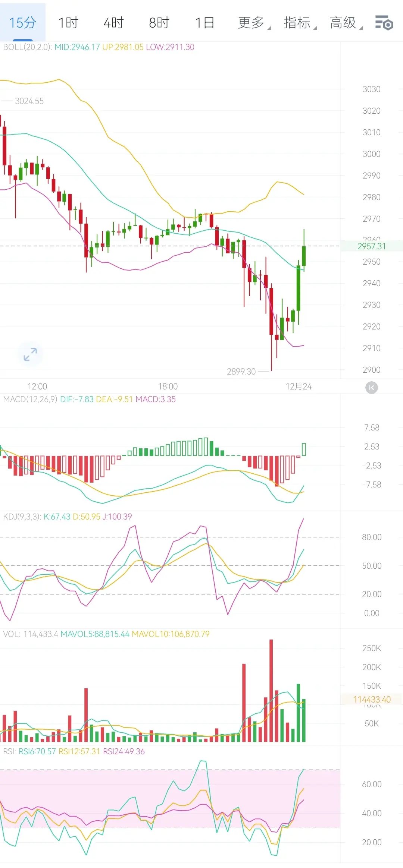Screen dimensions: 403x868
Task: Switch to the 1日 timeframe tab
Action: click(x=204, y=23)
